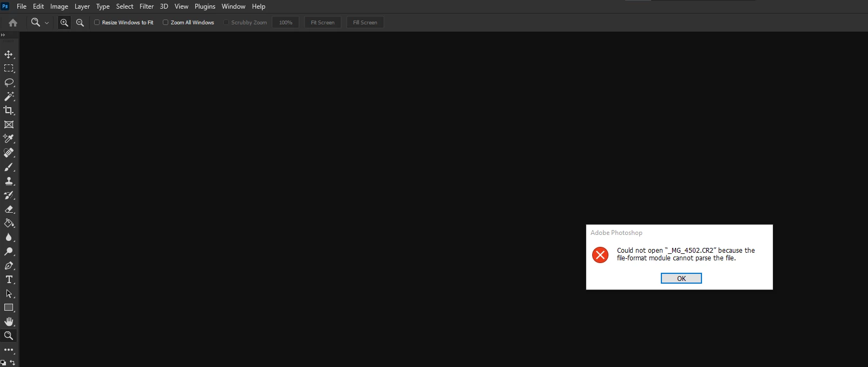Click the Fit Screen button
Screen dimensions: 868x367
coord(322,22)
